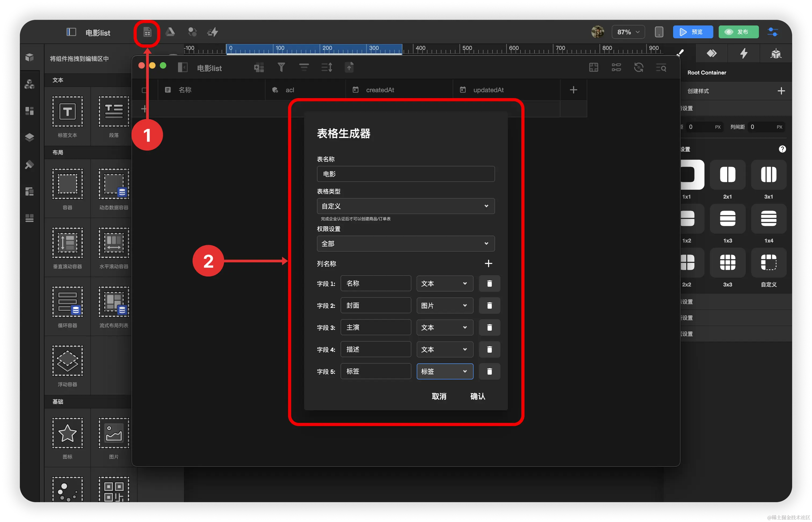Open the data table icon in top toolbar
812x522 pixels.
coord(147,32)
